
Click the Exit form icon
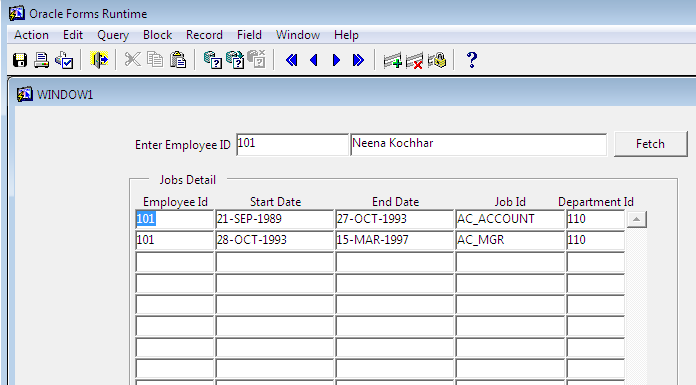[x=99, y=60]
